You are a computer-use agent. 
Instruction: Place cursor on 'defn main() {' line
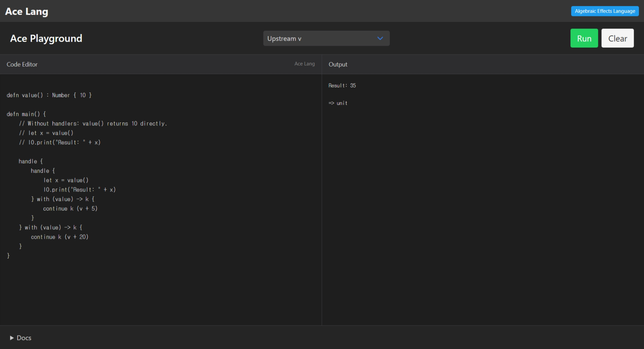[x=26, y=114]
